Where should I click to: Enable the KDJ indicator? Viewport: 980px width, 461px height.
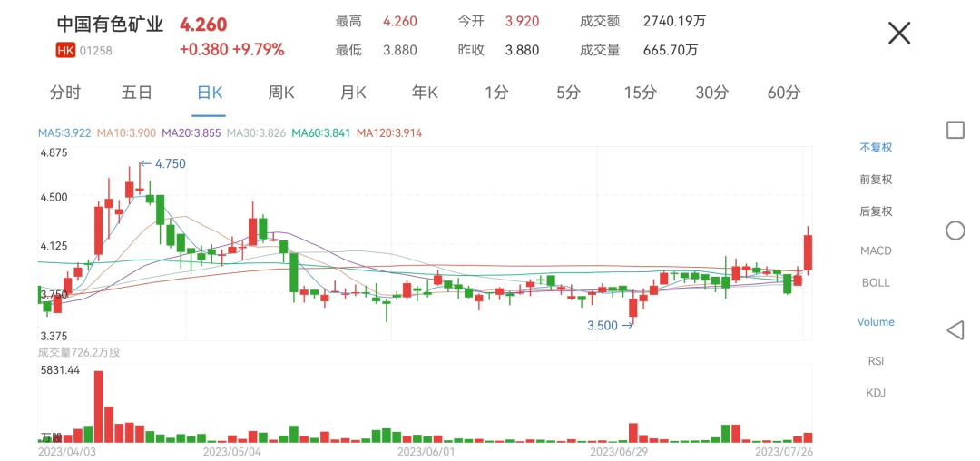coord(876,393)
